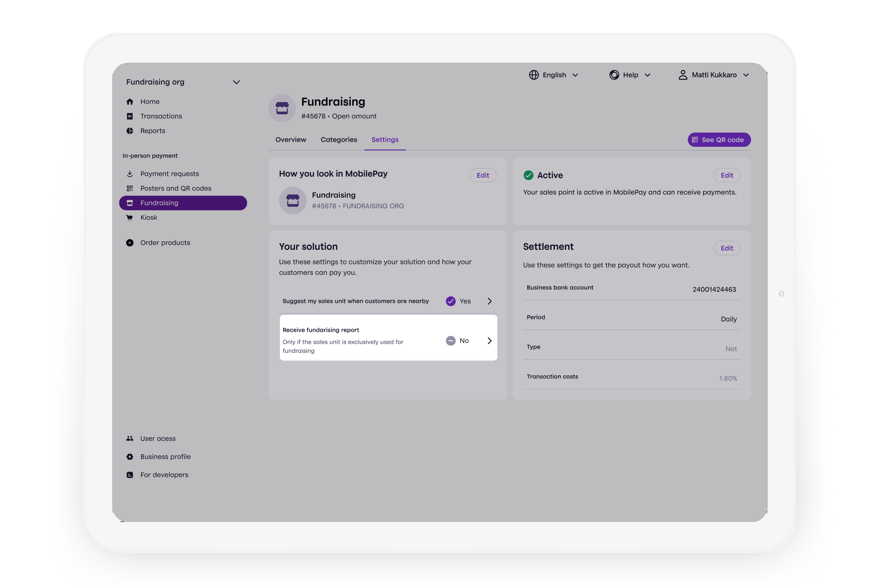Expand the Matti Kukkaro user menu
Screen dimensions: 882x588
[714, 75]
